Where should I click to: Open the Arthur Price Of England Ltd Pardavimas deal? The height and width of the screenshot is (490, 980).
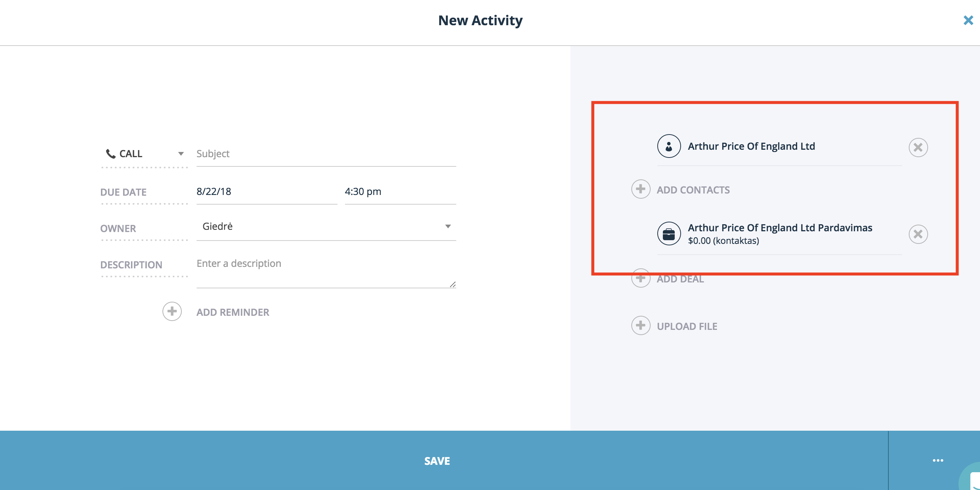(x=780, y=228)
